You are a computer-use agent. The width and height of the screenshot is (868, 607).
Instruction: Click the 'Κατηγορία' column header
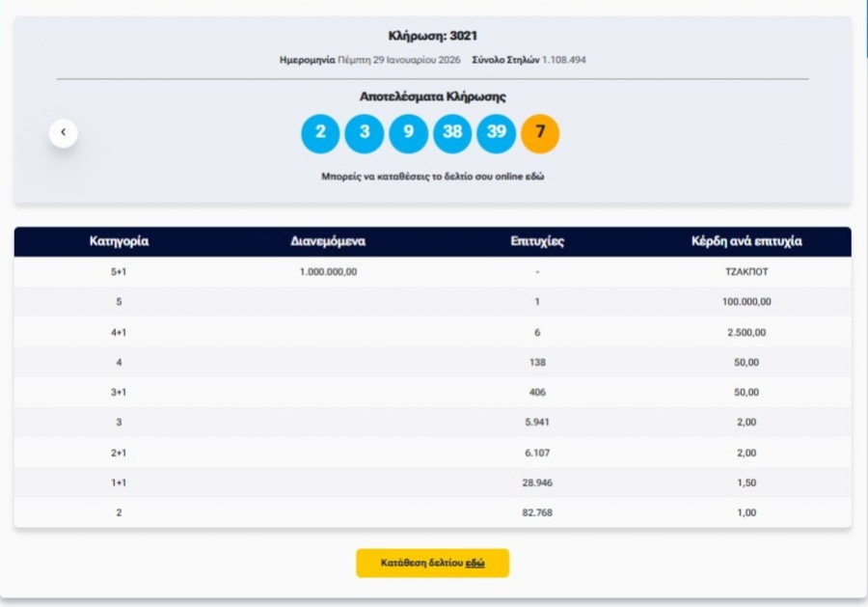119,241
